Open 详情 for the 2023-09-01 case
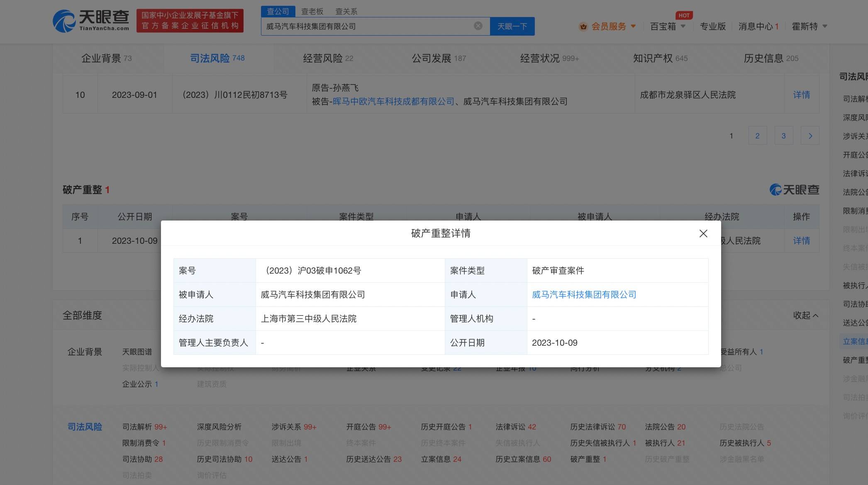 [801, 95]
